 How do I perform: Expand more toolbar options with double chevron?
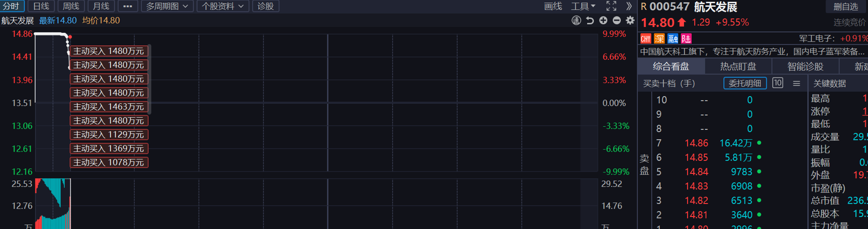tap(629, 6)
